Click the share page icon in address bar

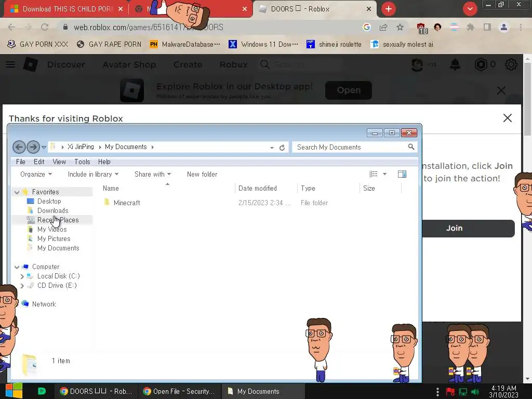coord(383,27)
